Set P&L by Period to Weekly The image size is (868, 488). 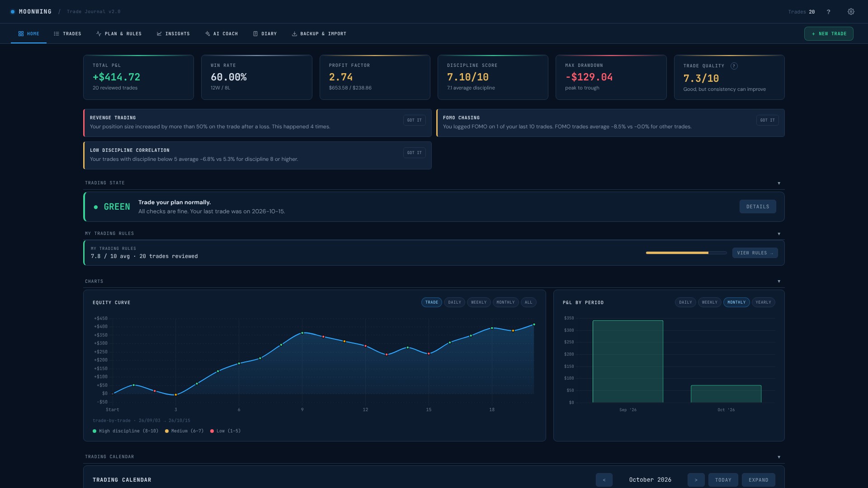tap(710, 302)
